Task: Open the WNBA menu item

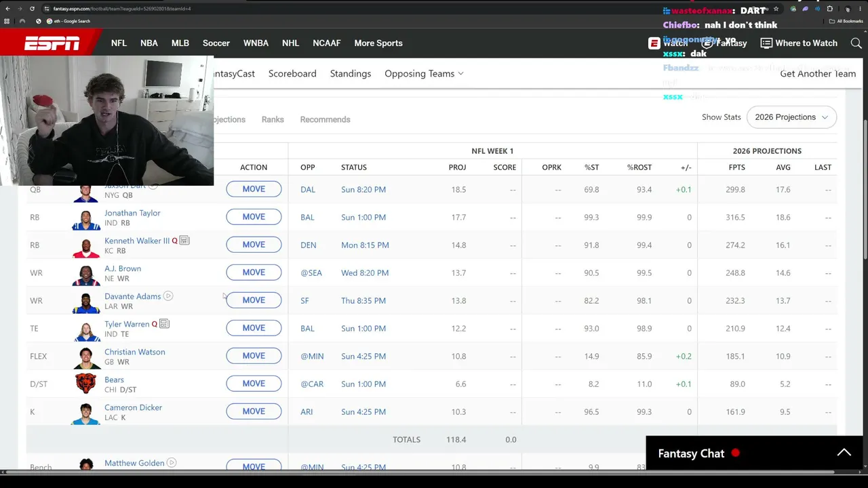Action: pos(256,43)
